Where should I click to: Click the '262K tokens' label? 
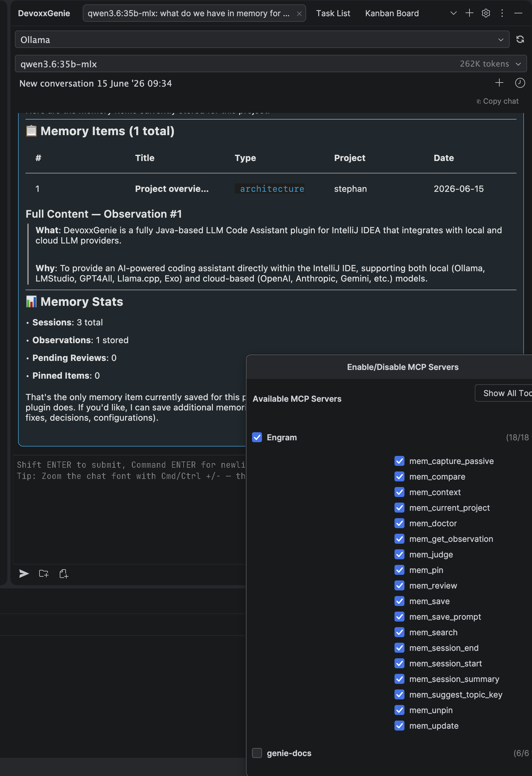[484, 64]
